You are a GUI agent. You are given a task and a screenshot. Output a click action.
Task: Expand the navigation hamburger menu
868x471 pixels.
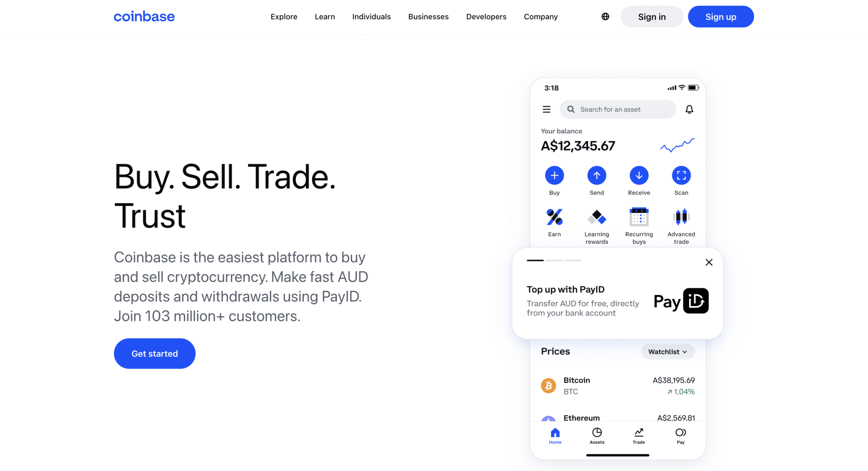[x=547, y=109]
